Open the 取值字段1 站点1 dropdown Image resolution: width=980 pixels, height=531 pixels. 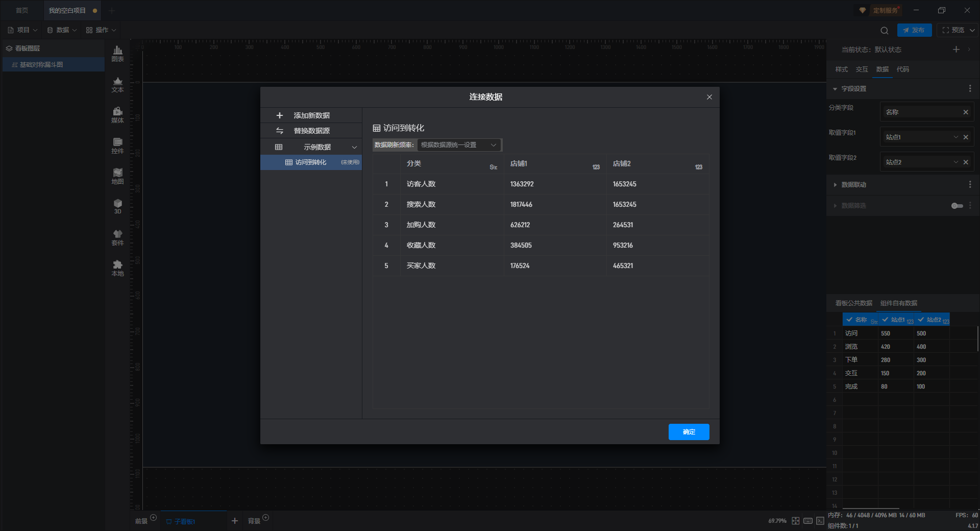tap(955, 137)
